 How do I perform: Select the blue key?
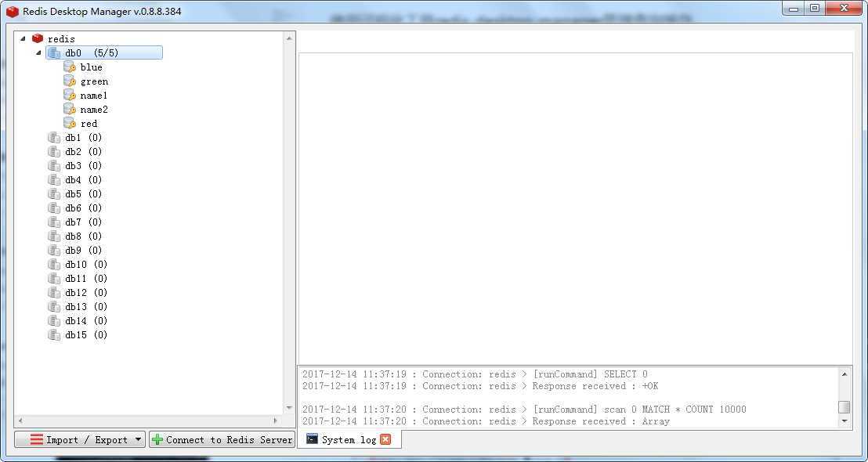tap(92, 67)
